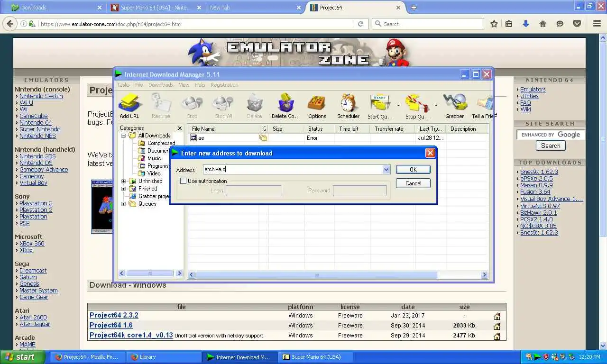Open Firefox downloads arrow icon
Screen dimensions: 607x364
[525, 24]
